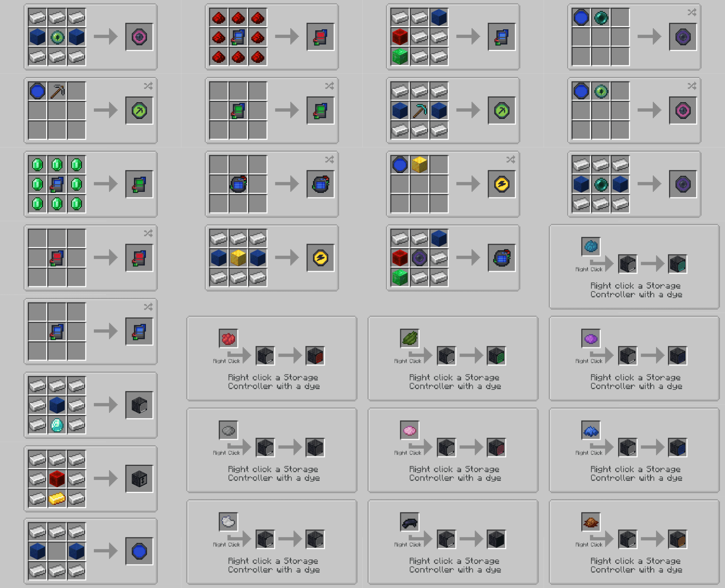This screenshot has width=725, height=588.
Task: Click shapeless icon on the gold block upgrade recipe
Action: point(510,159)
